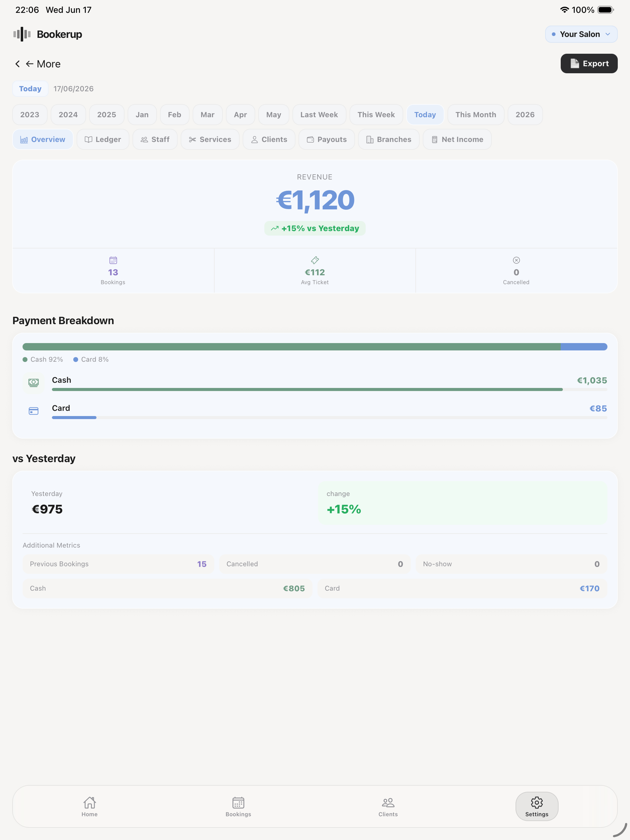Image resolution: width=630 pixels, height=840 pixels.
Task: Tap the +15% vs Yesterday badge
Action: [315, 228]
